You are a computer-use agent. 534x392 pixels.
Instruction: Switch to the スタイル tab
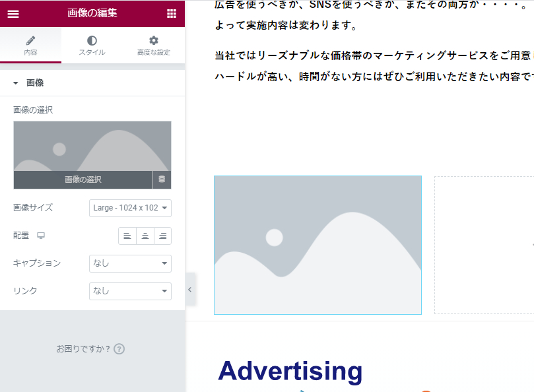point(92,45)
